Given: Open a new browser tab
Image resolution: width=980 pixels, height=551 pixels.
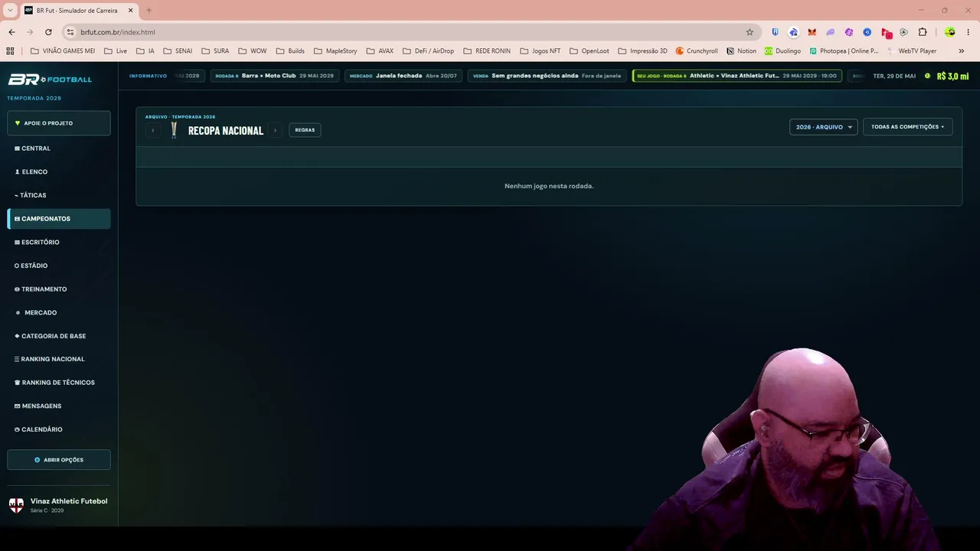Looking at the screenshot, I should tap(149, 11).
